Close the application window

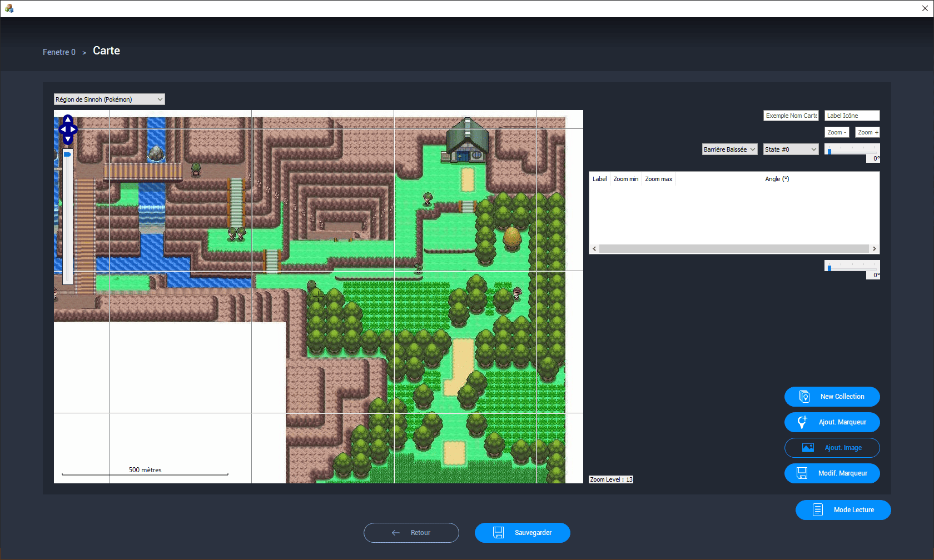click(925, 8)
